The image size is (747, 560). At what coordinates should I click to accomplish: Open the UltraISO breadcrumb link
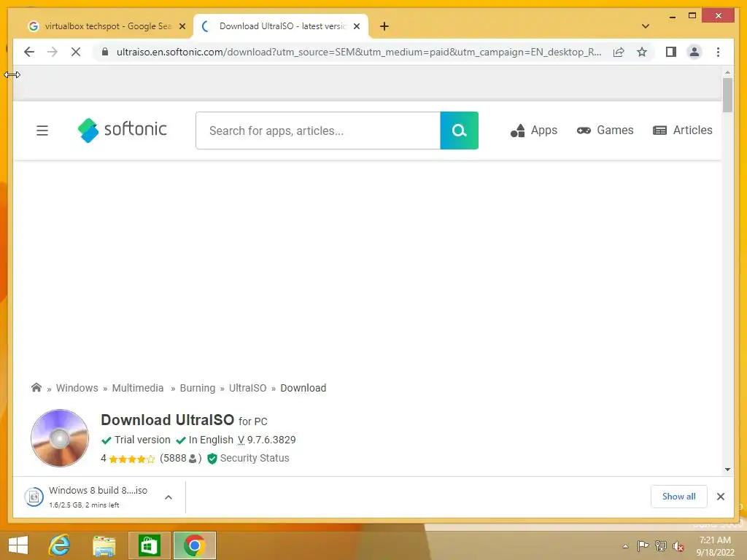point(248,388)
